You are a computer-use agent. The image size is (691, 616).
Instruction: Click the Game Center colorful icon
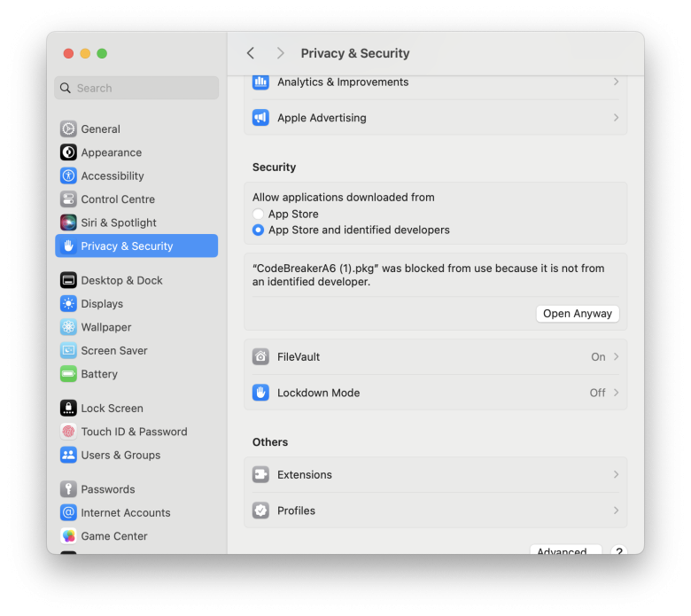tap(68, 535)
